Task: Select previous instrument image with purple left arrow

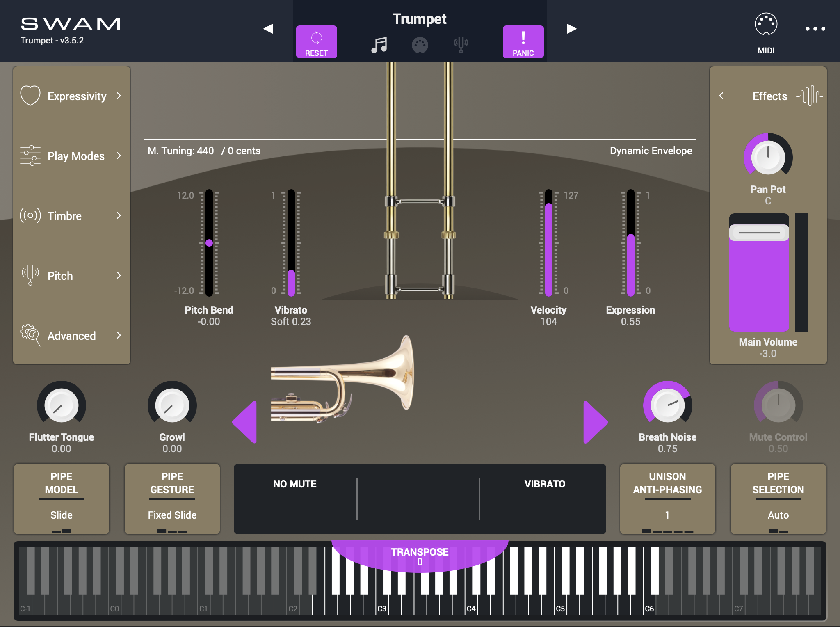Action: pyautogui.click(x=245, y=422)
